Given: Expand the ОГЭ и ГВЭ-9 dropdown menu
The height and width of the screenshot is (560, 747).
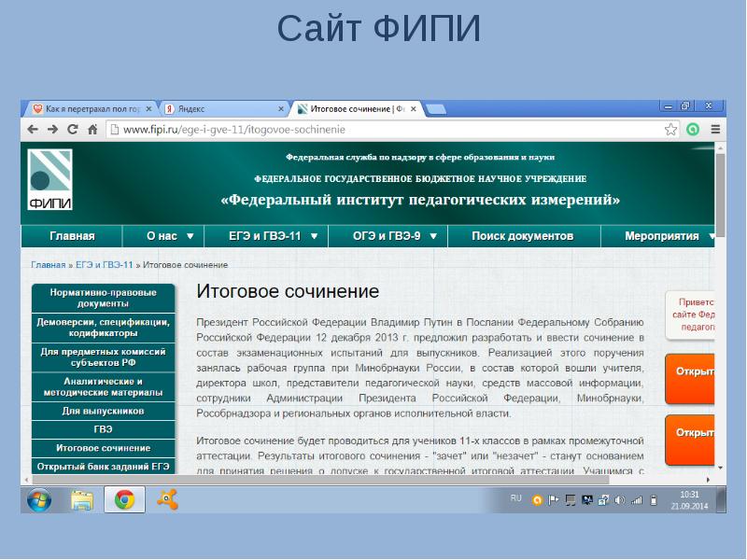Looking at the screenshot, I should 388,236.
